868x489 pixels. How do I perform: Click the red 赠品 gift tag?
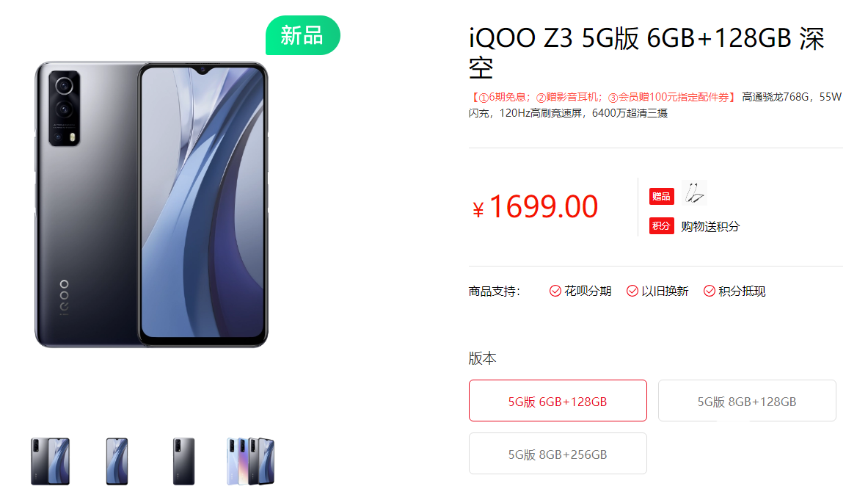pos(662,196)
